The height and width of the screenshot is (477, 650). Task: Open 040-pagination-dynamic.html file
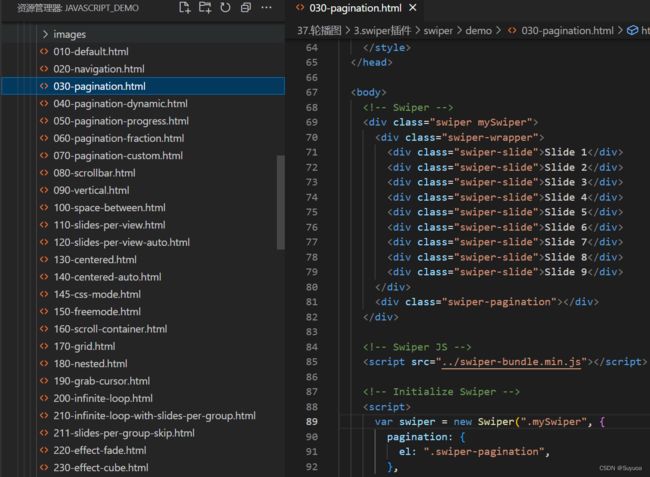(x=143, y=104)
